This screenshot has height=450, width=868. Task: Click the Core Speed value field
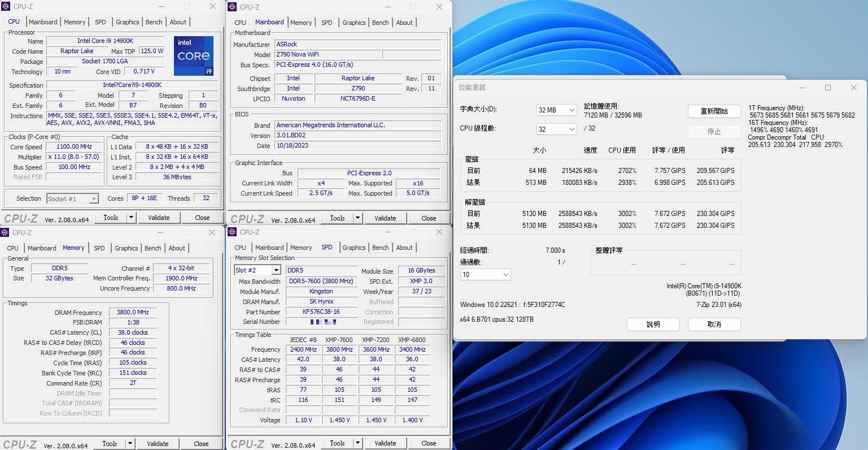tap(74, 146)
